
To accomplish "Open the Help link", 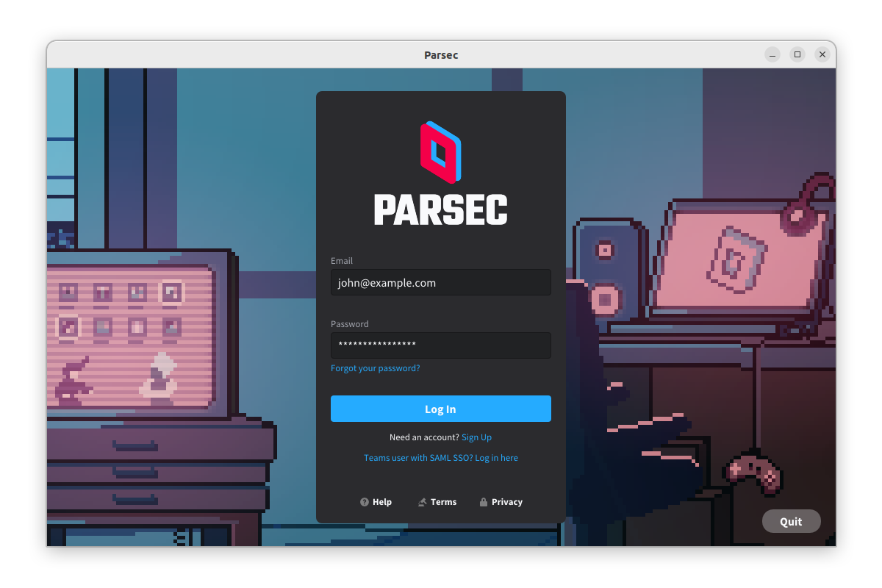I will 376,502.
